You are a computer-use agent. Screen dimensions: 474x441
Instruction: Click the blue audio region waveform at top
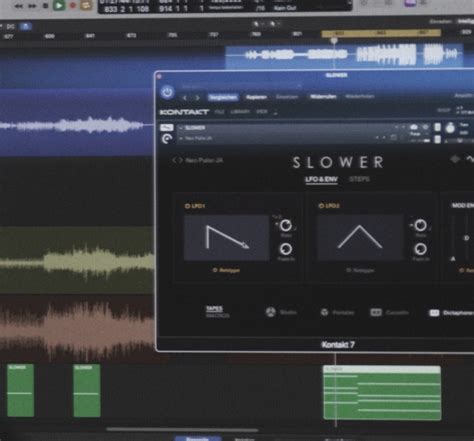[344, 55]
